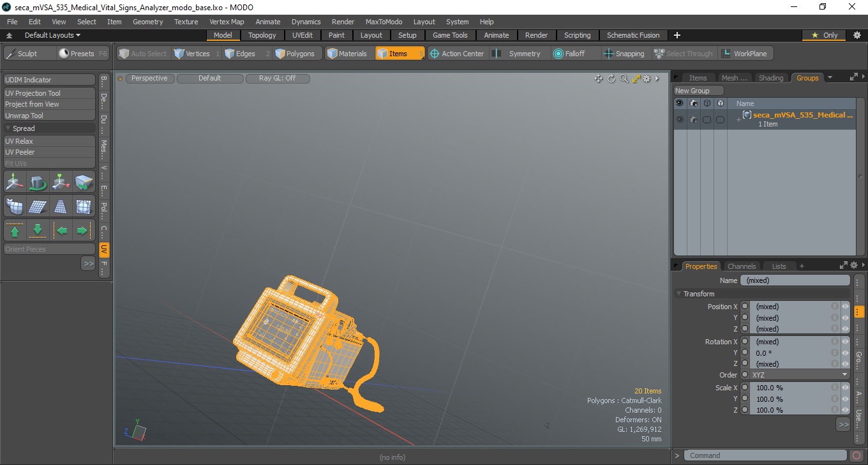Viewport: 868px width, 465px height.
Task: Align UVs right with right arrow icon
Action: pyautogui.click(x=84, y=231)
